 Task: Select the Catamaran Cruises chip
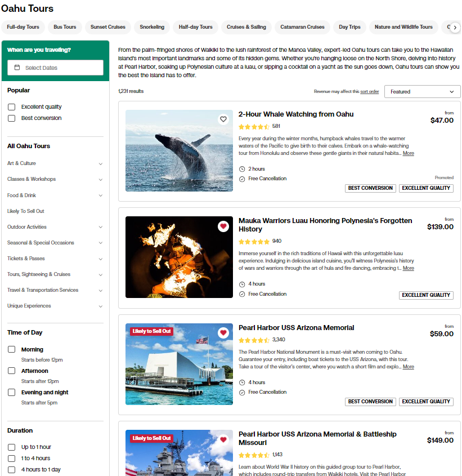302,27
